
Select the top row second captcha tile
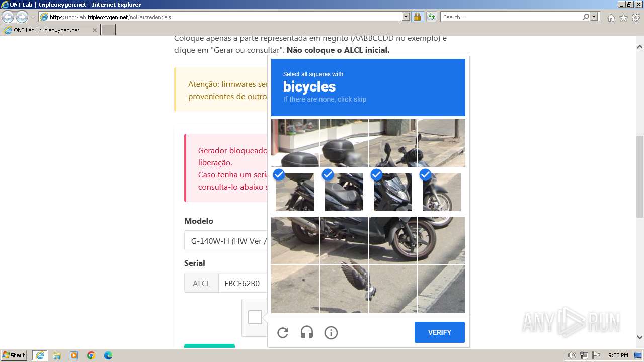(344, 143)
